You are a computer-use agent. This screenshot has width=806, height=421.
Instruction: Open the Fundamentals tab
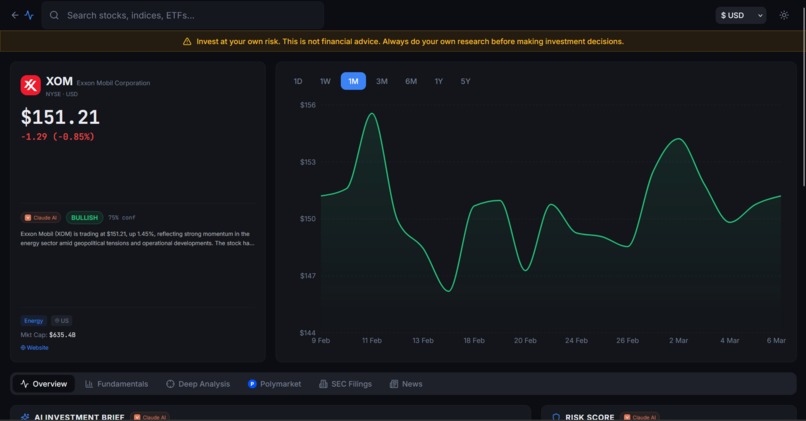coord(117,384)
